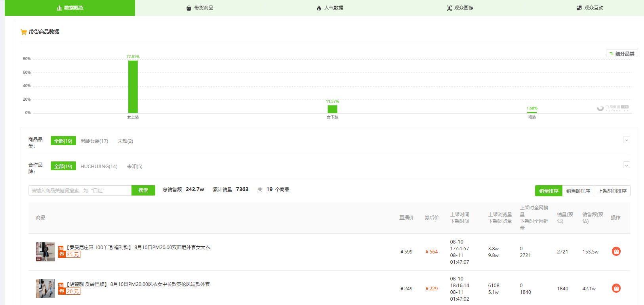Focus the product keyword search field
The width and height of the screenshot is (644, 305).
pos(80,190)
